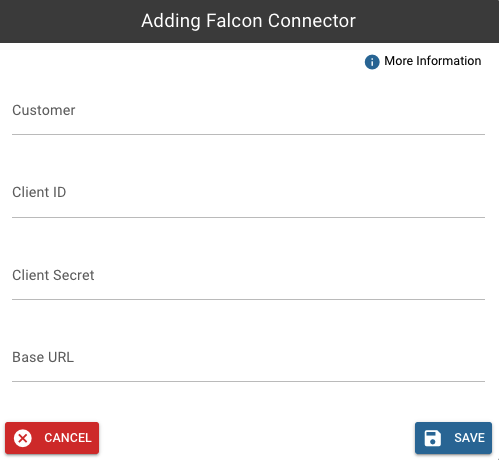Click the underline beneath Customer field

[248, 134]
